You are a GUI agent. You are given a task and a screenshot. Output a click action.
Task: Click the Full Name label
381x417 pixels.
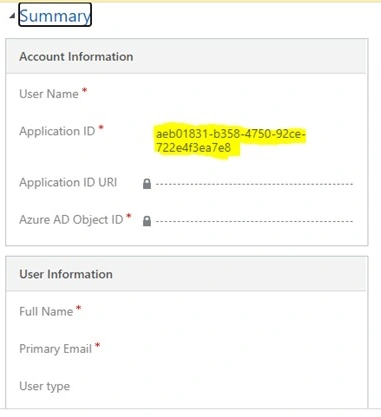click(46, 311)
